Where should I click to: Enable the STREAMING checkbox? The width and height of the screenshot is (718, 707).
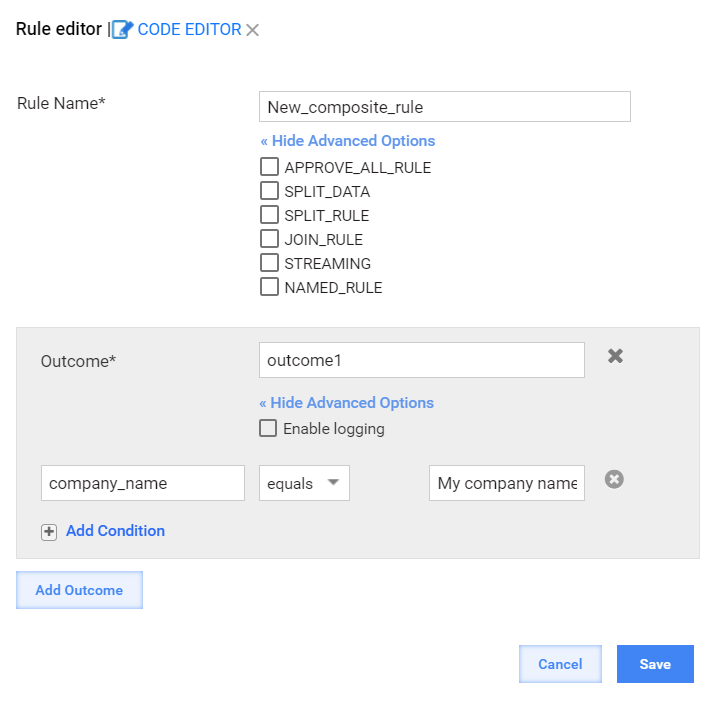click(269, 263)
